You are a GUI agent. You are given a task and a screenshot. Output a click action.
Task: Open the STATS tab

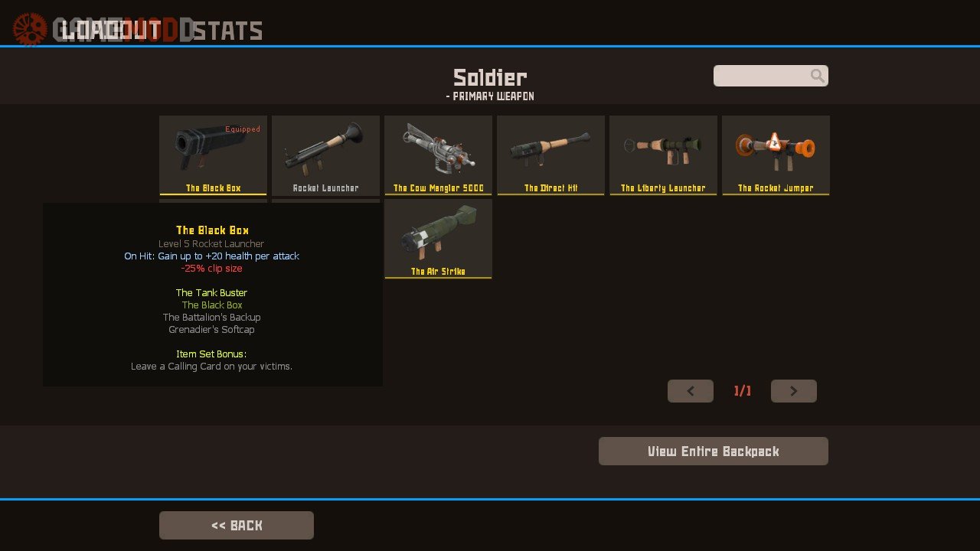(x=228, y=31)
